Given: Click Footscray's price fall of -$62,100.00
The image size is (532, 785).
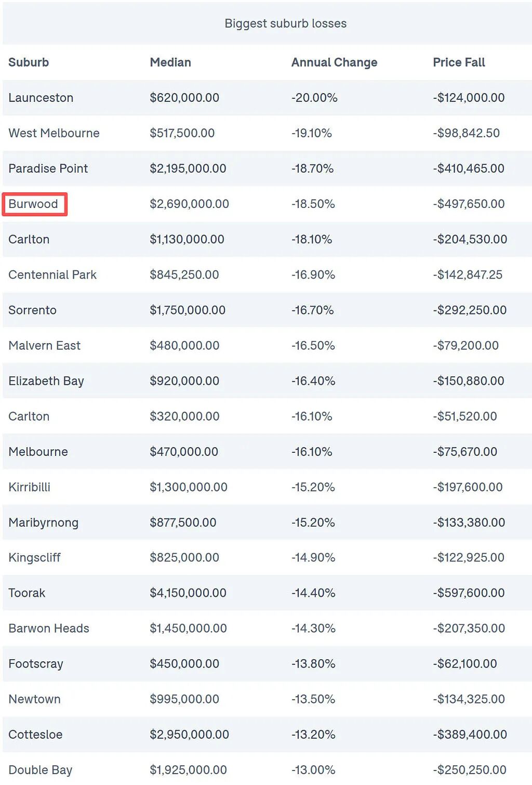Looking at the screenshot, I should tap(465, 663).
